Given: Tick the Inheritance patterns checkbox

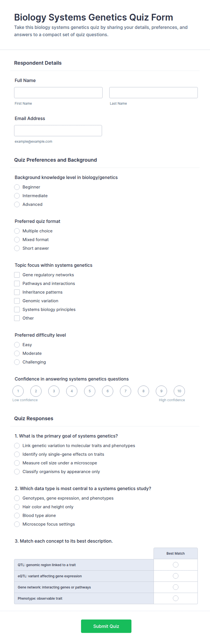Looking at the screenshot, I should tap(17, 292).
